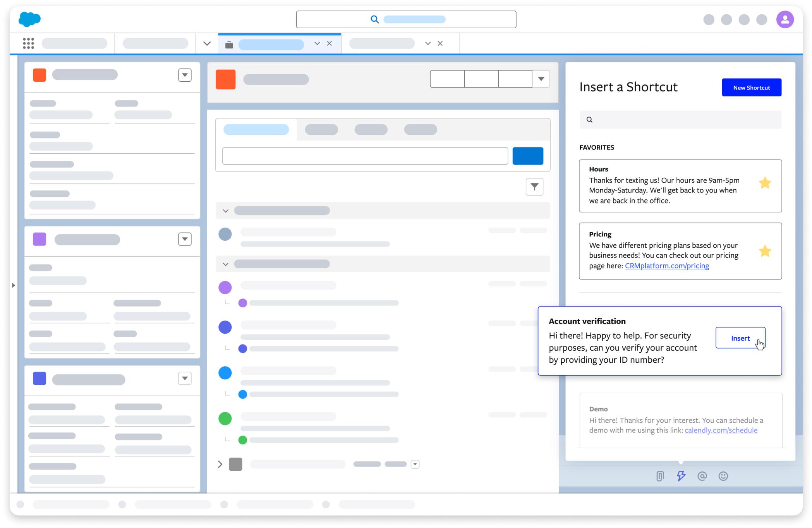
Task: Expand the collapsed thread at the bottom
Action: (220, 464)
